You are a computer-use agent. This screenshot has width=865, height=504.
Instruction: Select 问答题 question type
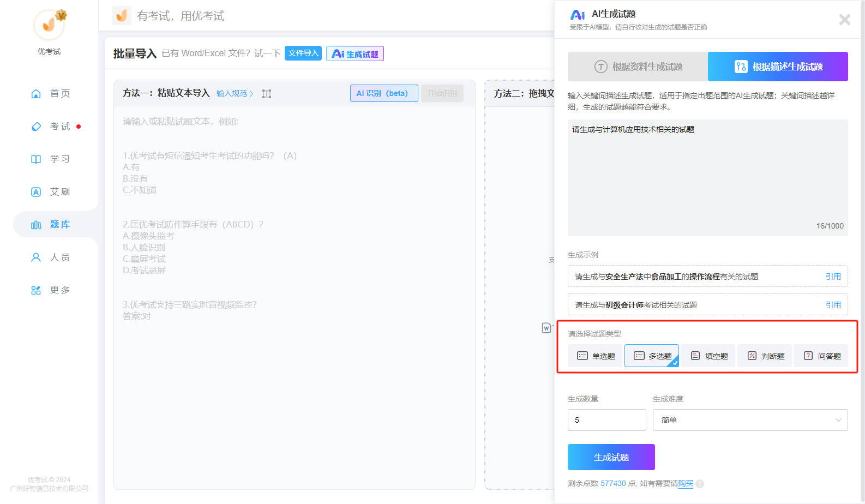821,356
